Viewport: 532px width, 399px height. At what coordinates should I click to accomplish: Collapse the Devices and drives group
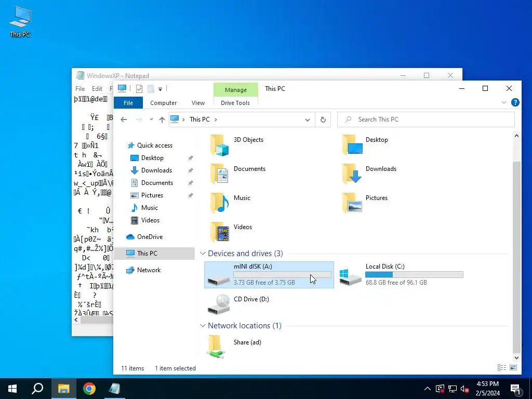[203, 254]
